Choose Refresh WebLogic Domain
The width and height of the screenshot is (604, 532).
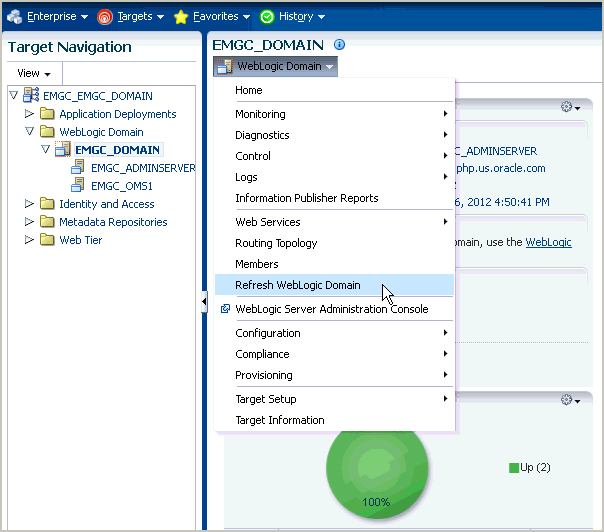tap(334, 285)
